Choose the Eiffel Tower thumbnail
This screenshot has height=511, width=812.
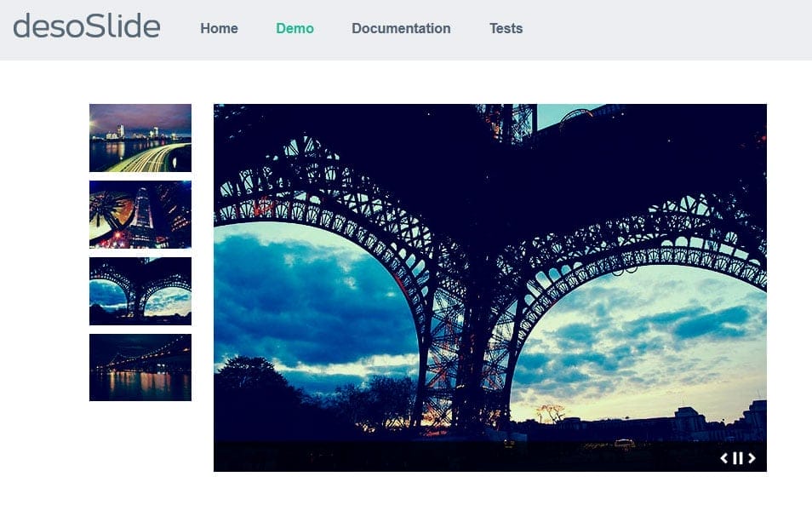tap(140, 291)
